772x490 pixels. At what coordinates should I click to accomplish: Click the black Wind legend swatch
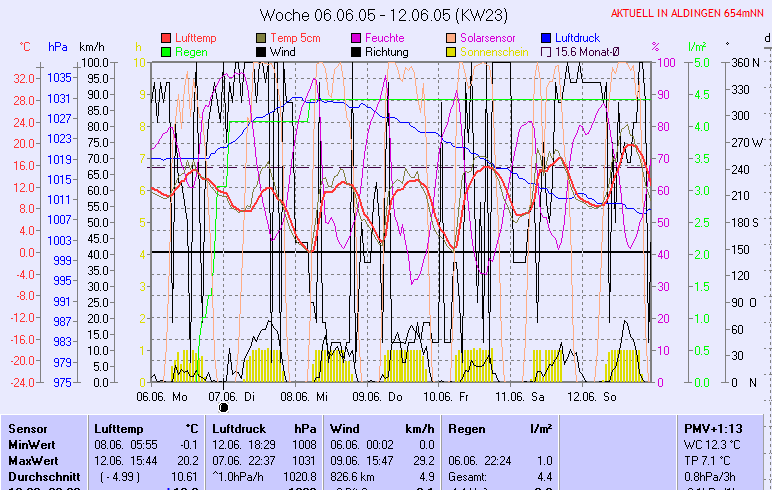261,51
